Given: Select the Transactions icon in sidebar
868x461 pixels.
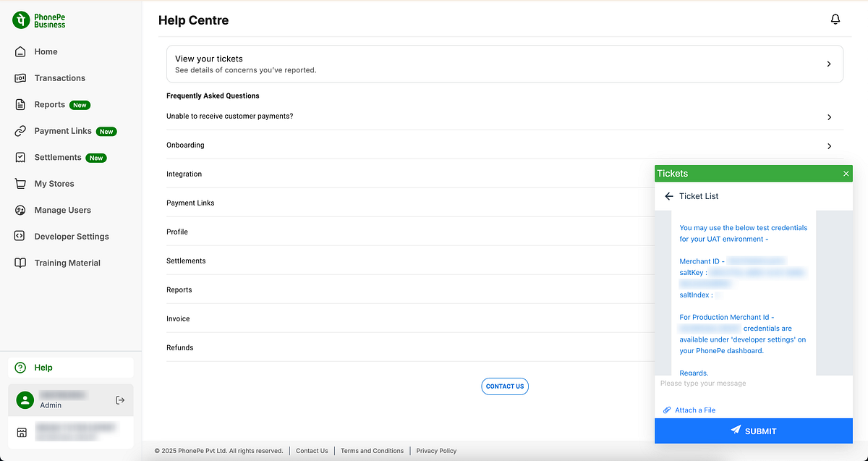Looking at the screenshot, I should pos(20,78).
